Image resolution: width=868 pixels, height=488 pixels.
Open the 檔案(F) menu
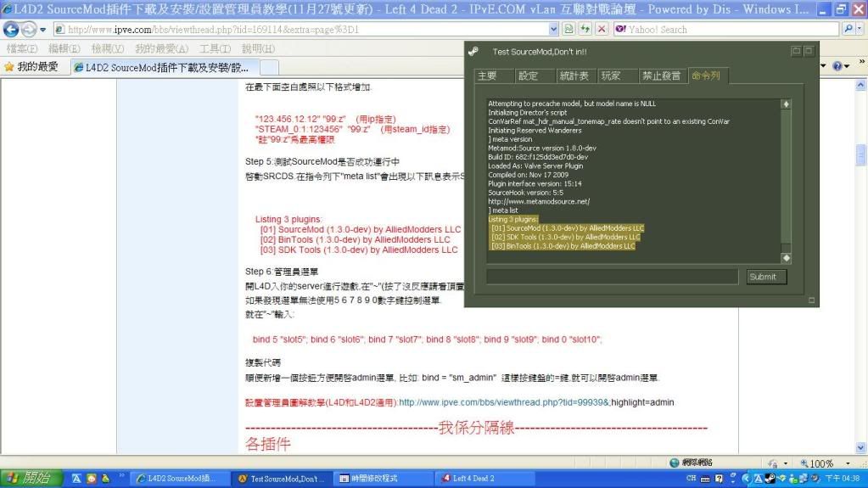(x=22, y=48)
